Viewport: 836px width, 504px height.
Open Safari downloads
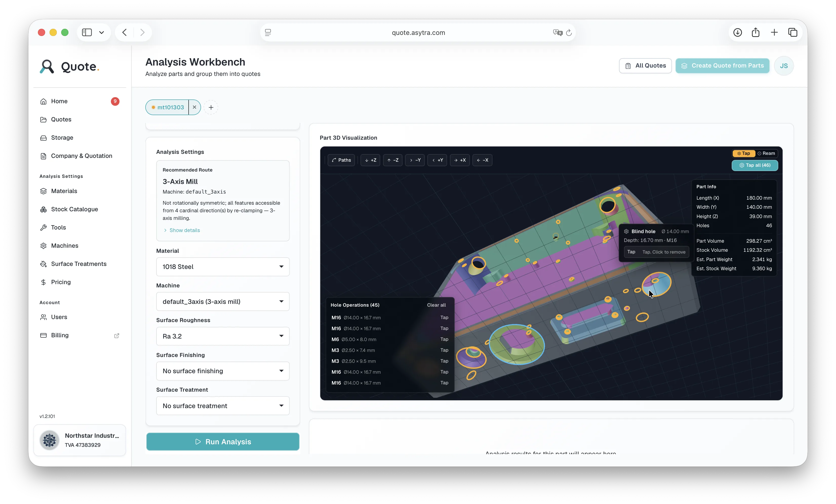coord(738,33)
